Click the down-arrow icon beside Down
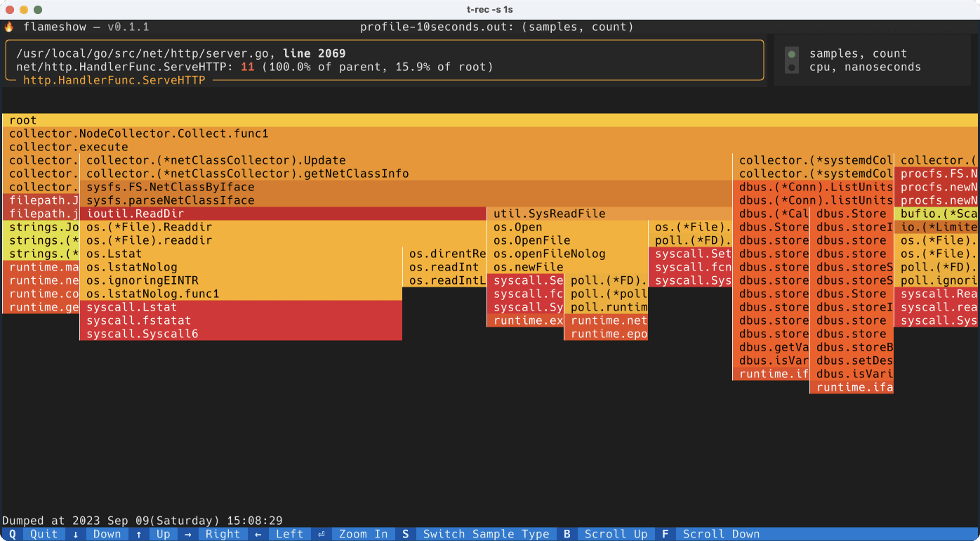This screenshot has height=541, width=980. 74,533
